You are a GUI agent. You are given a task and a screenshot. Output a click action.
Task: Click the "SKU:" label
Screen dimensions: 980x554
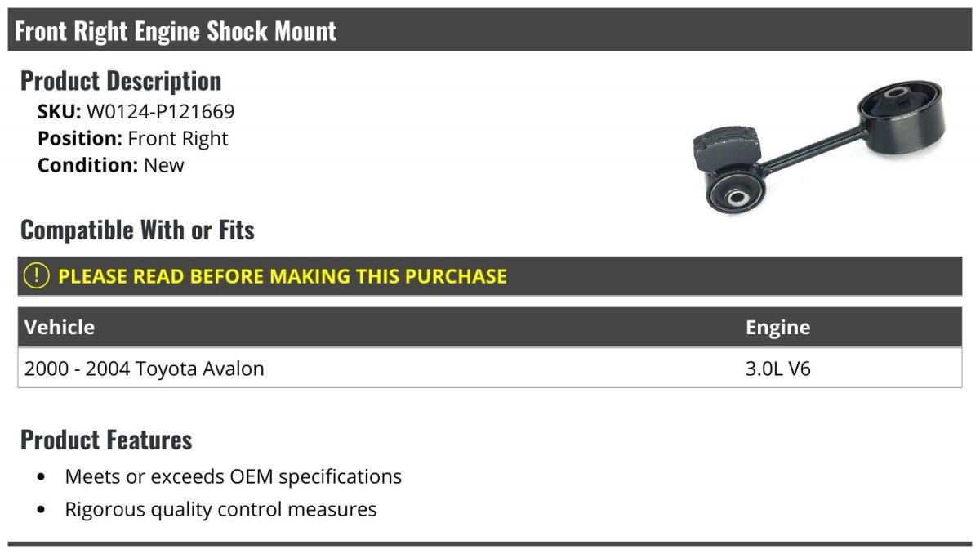(x=60, y=111)
